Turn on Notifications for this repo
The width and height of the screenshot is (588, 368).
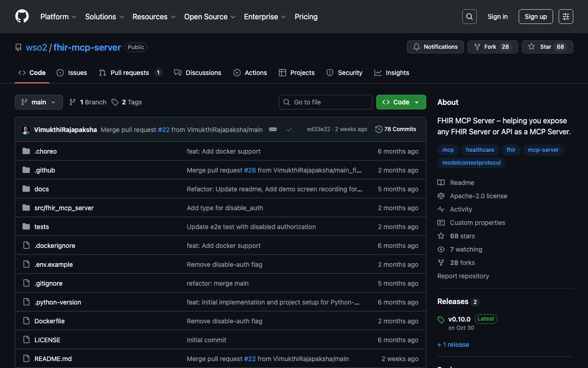[435, 47]
